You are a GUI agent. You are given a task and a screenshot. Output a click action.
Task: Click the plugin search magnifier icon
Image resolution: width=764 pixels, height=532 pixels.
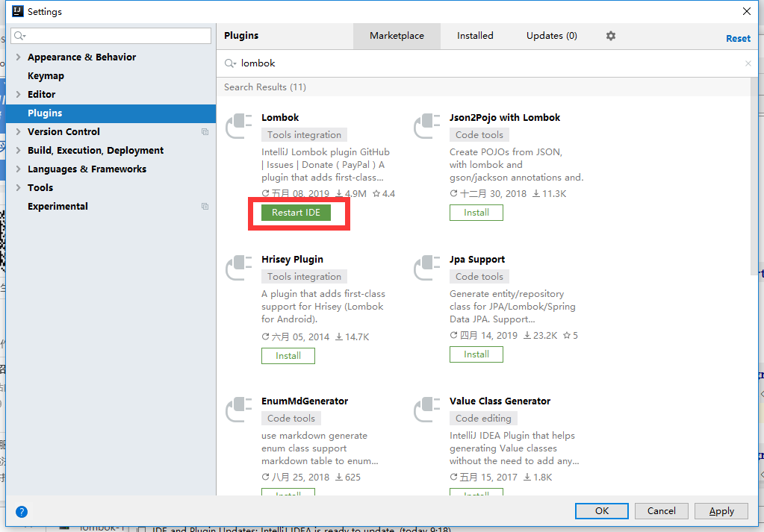pos(230,63)
